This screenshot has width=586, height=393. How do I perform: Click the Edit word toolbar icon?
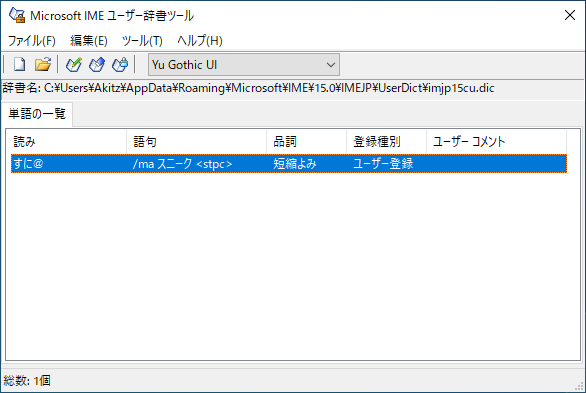97,64
